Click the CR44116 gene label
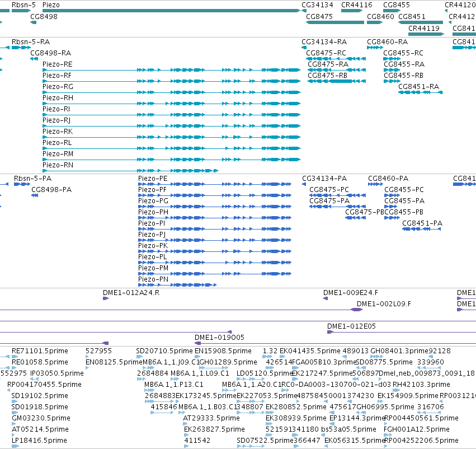 click(357, 5)
